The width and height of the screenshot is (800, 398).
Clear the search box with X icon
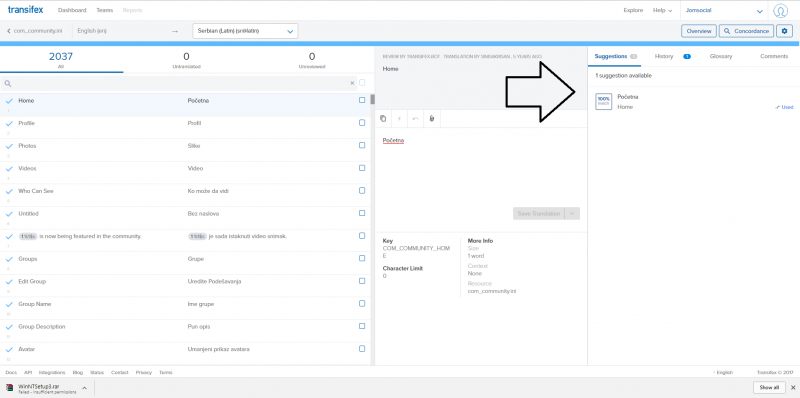pyautogui.click(x=352, y=83)
